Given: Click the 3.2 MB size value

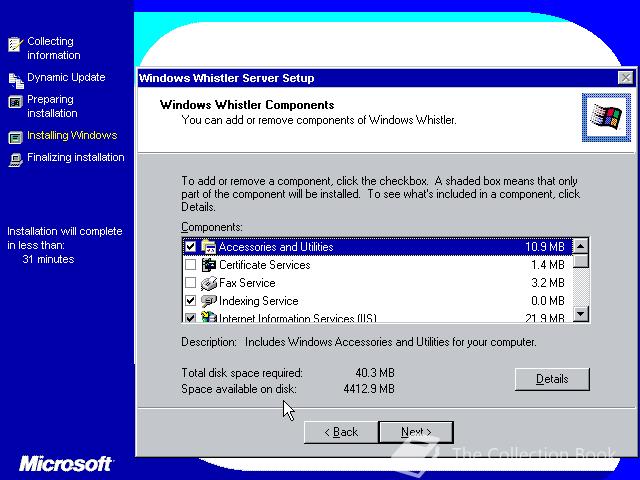Looking at the screenshot, I should tap(548, 283).
